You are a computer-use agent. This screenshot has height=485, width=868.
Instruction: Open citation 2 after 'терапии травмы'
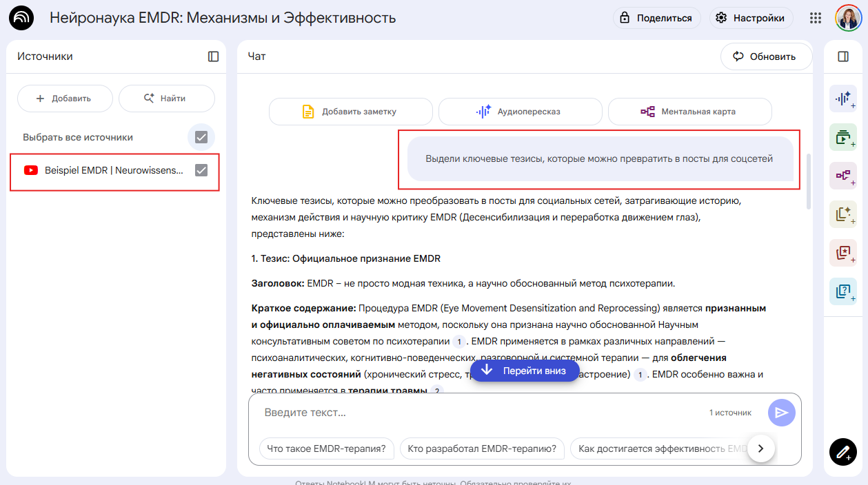pos(436,391)
